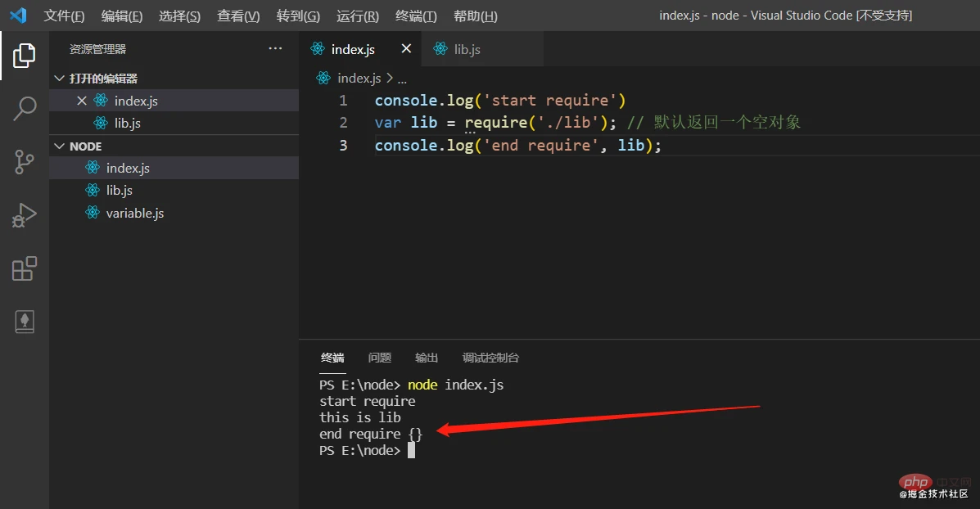Switch to the 问题 panel tab

coord(379,358)
